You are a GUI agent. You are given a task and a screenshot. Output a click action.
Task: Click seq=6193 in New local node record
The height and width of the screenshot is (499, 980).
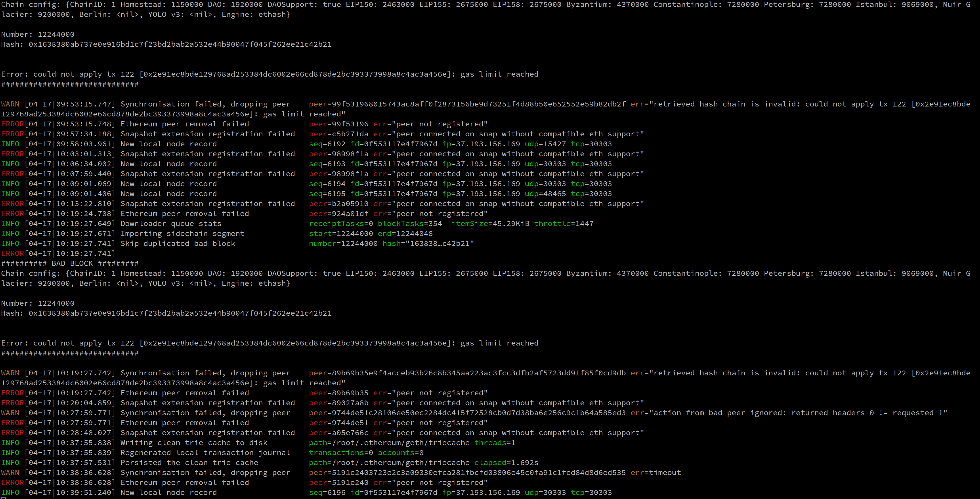327,164
